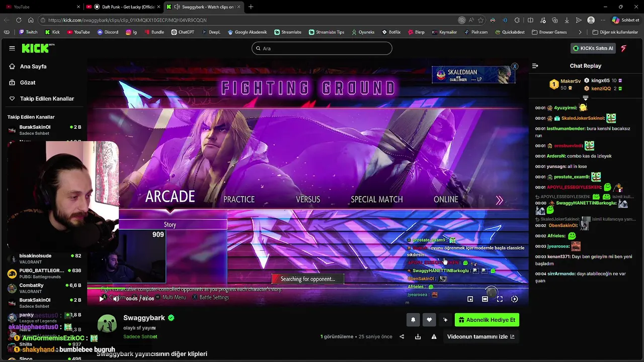Report the clip with warning icon

[434, 337]
